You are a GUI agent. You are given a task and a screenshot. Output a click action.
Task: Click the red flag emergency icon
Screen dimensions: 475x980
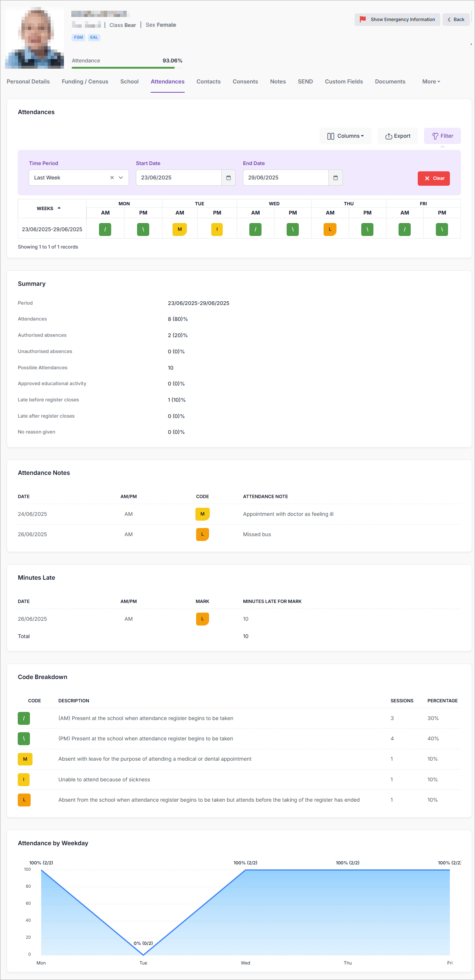363,20
